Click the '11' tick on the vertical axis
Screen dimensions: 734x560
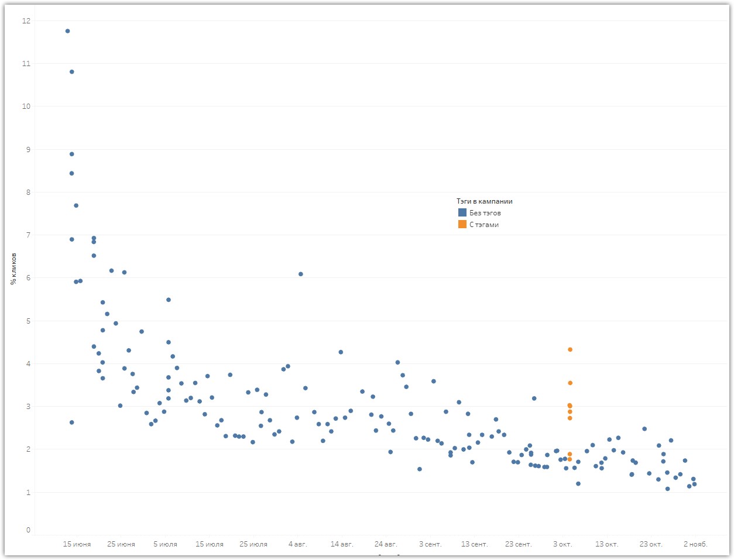click(x=26, y=64)
